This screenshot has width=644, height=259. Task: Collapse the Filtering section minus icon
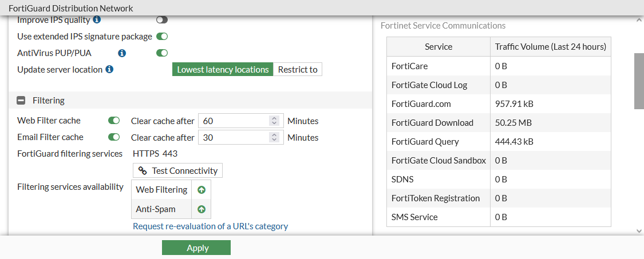pos(21,101)
